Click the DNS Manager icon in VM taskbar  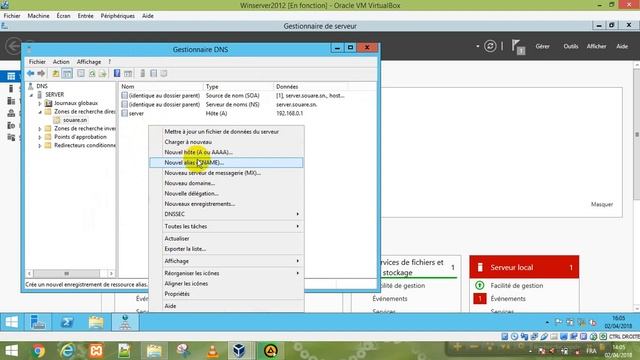[x=125, y=322]
